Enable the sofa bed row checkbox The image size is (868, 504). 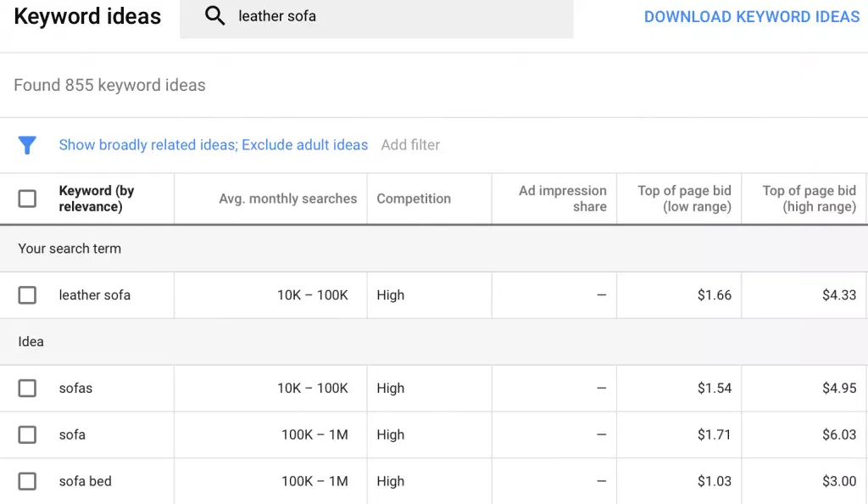coord(27,481)
